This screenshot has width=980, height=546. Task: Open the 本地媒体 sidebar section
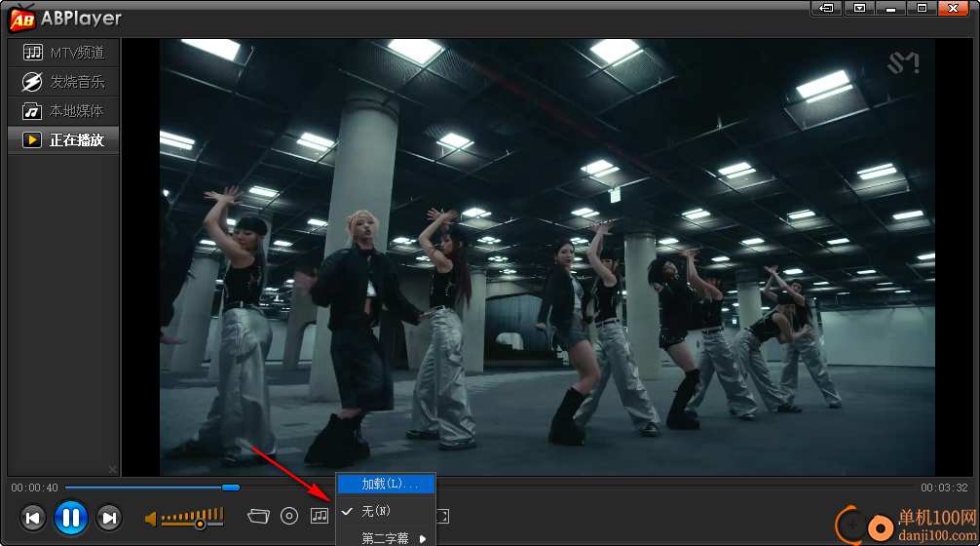point(63,111)
